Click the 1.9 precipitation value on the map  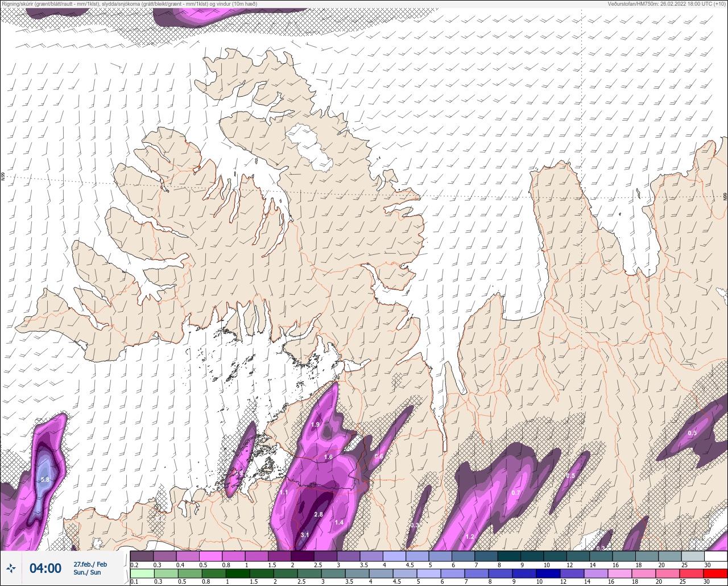316,424
